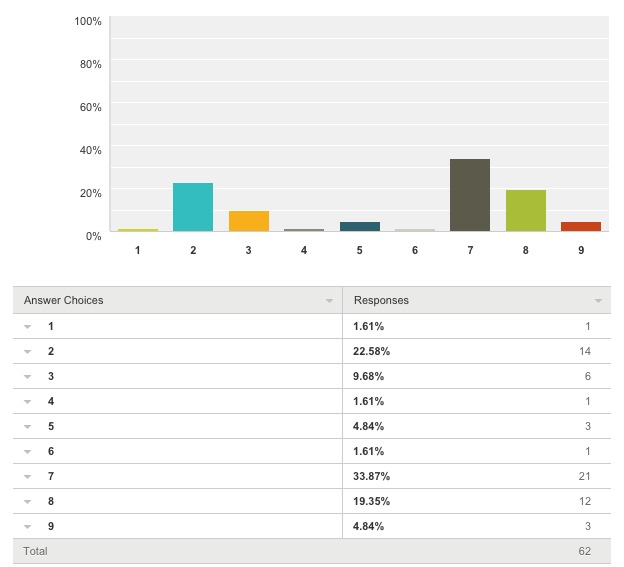Sort by the Responses column arrow
624x567 pixels.
598,301
